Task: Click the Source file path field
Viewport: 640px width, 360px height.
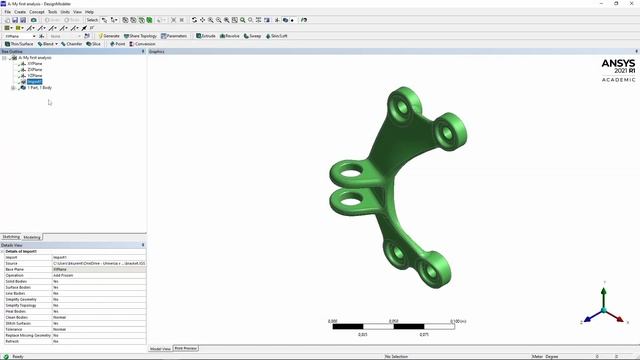Action: [x=99, y=264]
